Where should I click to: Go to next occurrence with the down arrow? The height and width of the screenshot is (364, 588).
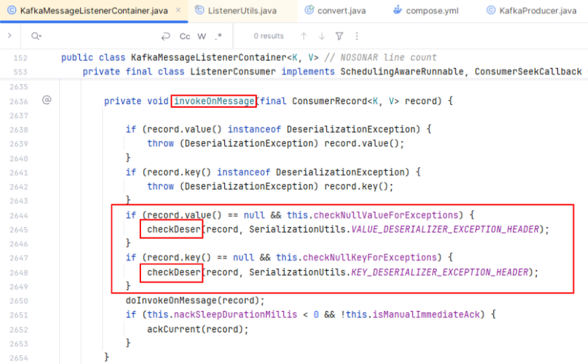pyautogui.click(x=322, y=36)
